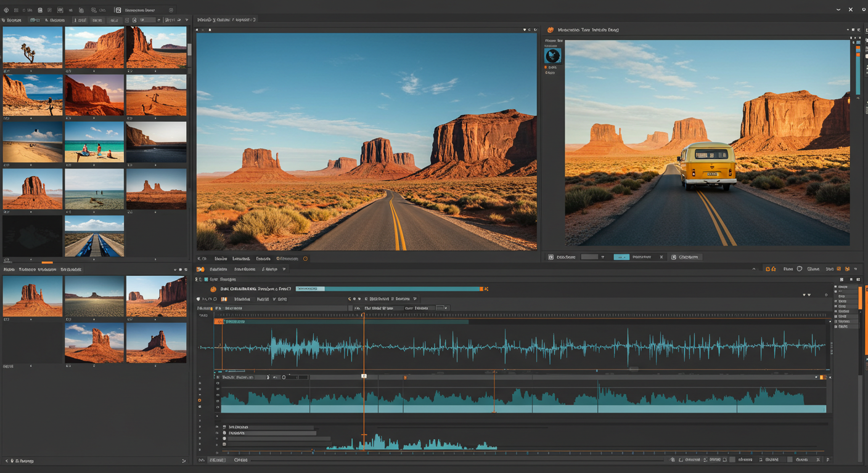Click the program monitor yellow van preview
The width and height of the screenshot is (868, 473).
pyautogui.click(x=707, y=143)
